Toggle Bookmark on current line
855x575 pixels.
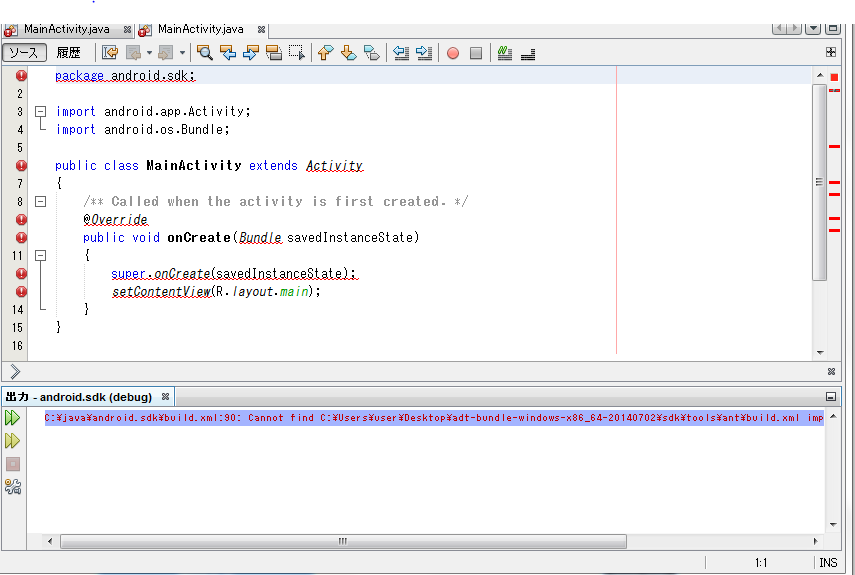click(x=371, y=53)
